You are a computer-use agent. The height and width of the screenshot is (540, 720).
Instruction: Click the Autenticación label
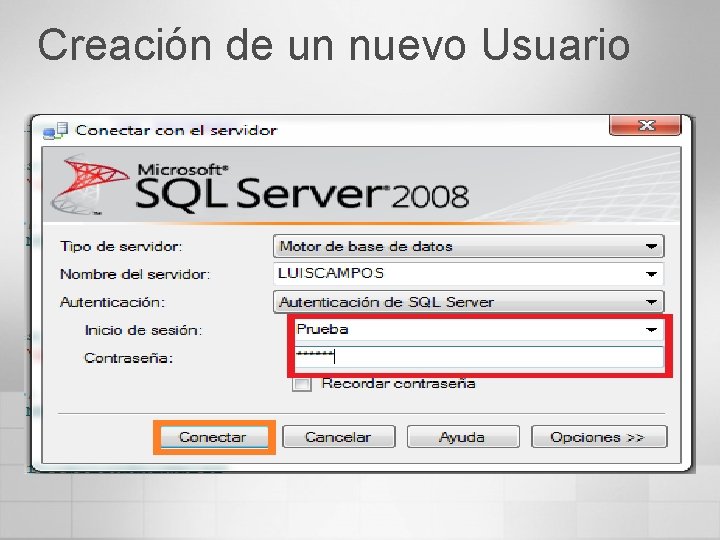pyautogui.click(x=112, y=303)
